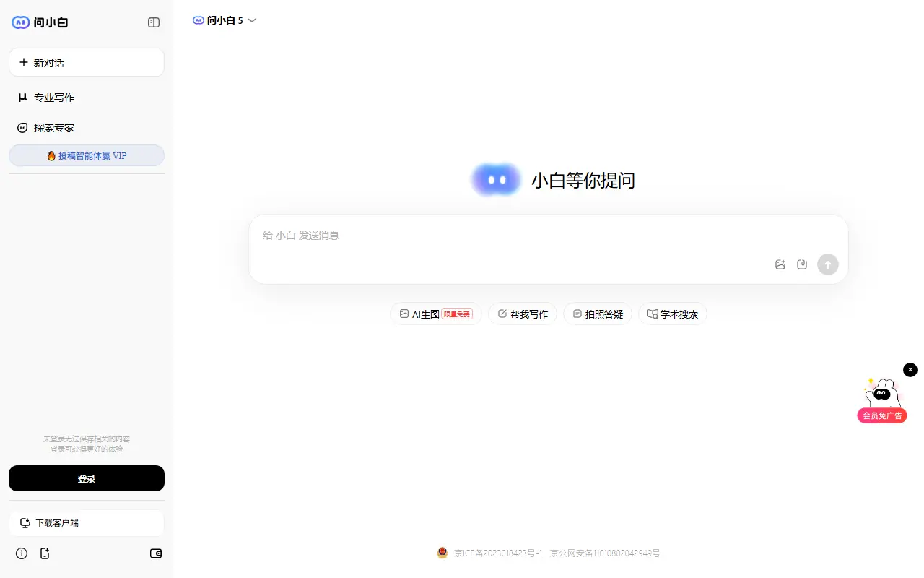The height and width of the screenshot is (578, 924).
Task: Open image upload in the message box
Action: [780, 264]
